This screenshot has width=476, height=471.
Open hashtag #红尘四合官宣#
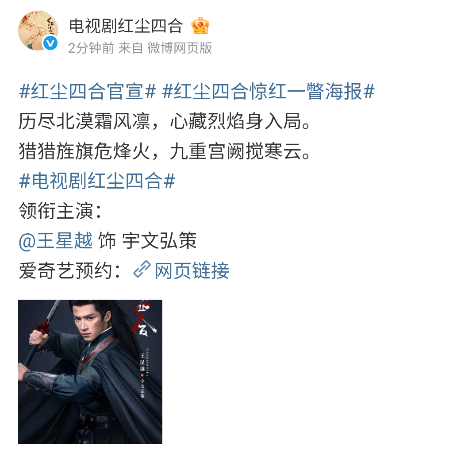click(x=88, y=91)
